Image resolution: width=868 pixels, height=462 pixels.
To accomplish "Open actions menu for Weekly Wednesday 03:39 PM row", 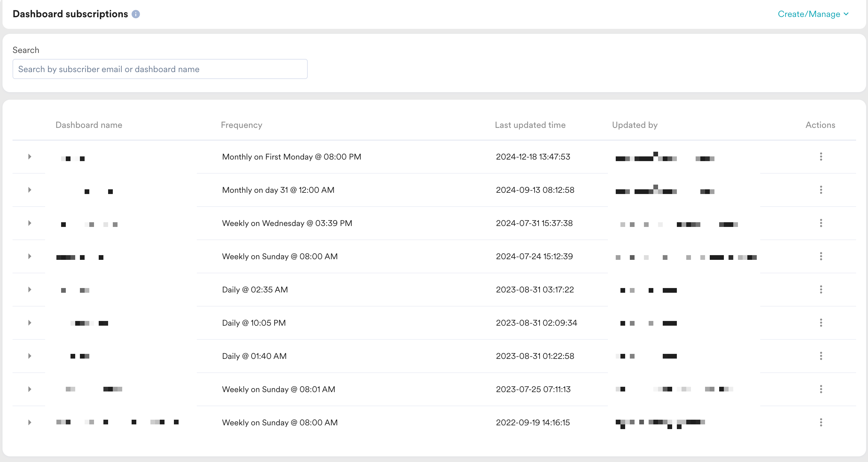I will click(821, 223).
